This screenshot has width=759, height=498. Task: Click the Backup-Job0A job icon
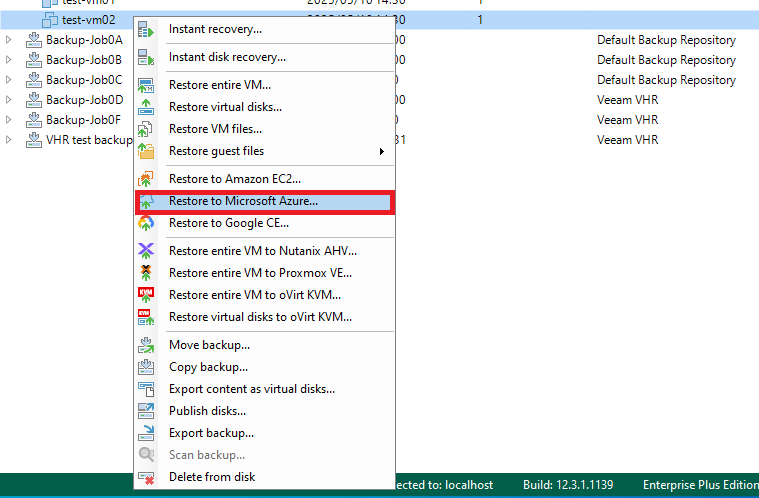coord(33,40)
